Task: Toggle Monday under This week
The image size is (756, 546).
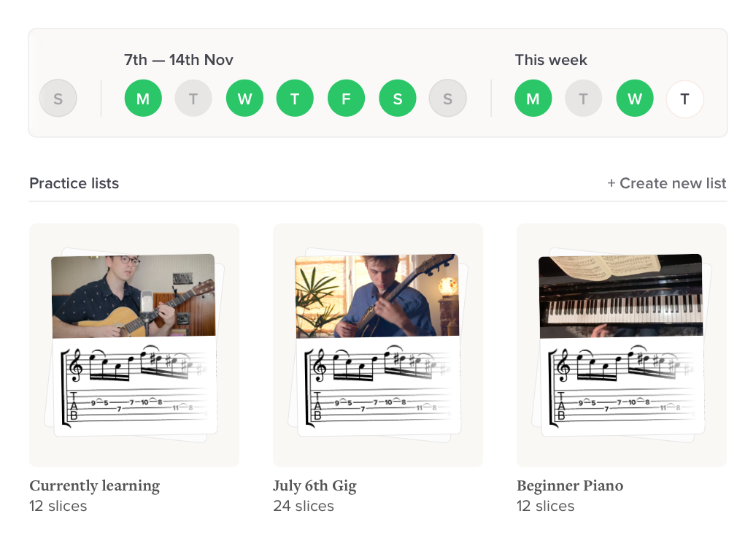Action: 533,99
